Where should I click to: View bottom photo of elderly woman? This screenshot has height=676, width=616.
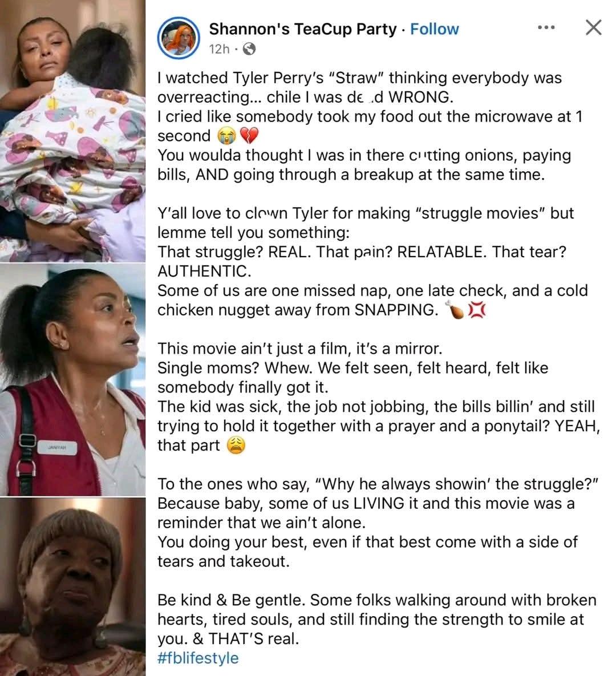coord(72,586)
